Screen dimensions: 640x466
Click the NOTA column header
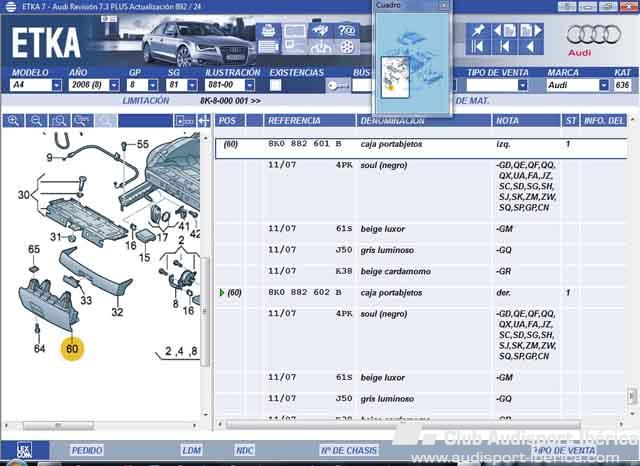[526, 121]
